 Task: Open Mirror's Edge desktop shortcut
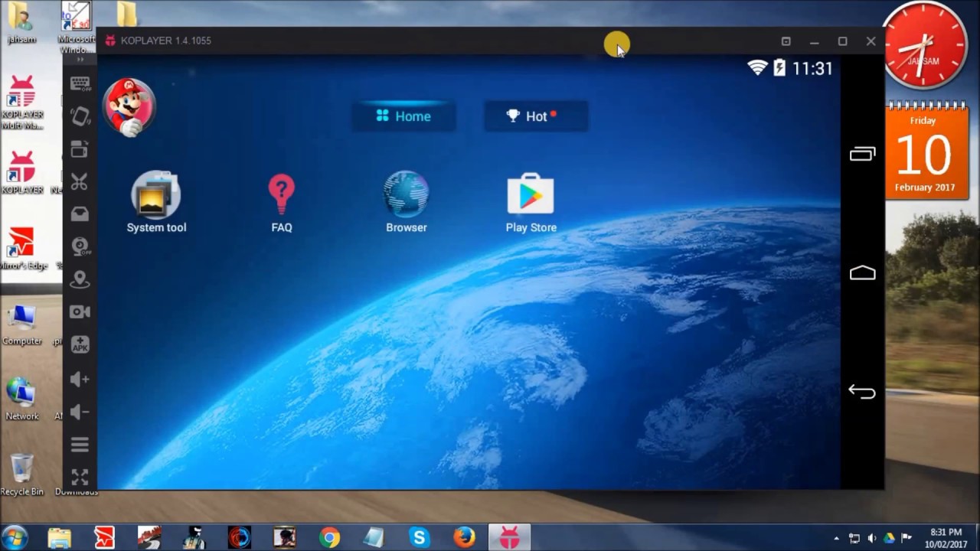[x=22, y=248]
